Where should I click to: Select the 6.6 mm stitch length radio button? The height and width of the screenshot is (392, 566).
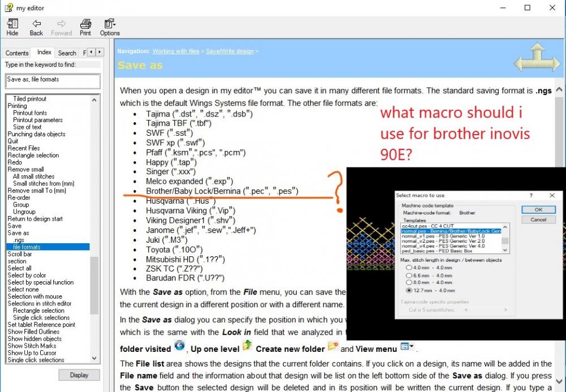tap(409, 275)
